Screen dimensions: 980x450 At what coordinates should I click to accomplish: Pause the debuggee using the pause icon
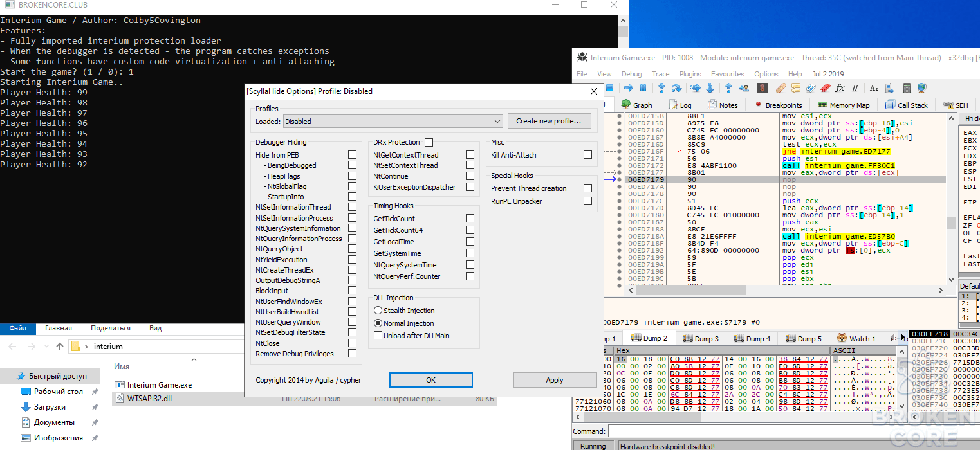[643, 88]
